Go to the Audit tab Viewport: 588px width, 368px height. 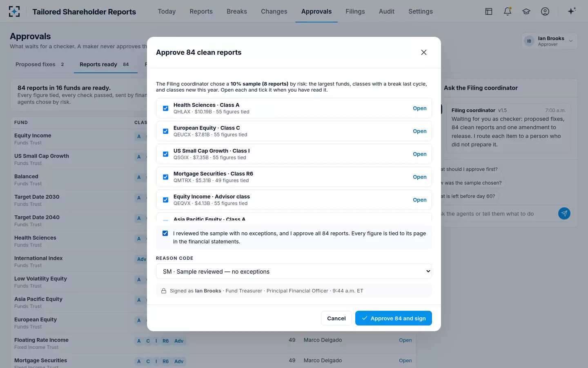click(387, 11)
